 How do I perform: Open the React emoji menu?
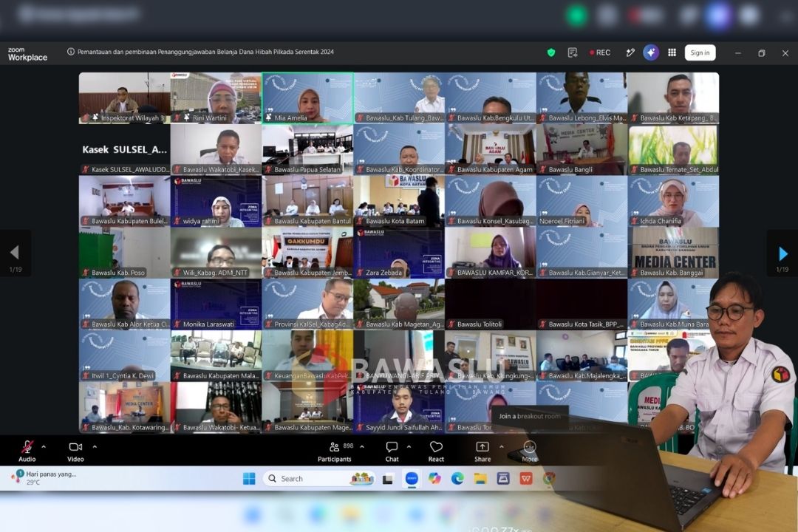coord(436,451)
